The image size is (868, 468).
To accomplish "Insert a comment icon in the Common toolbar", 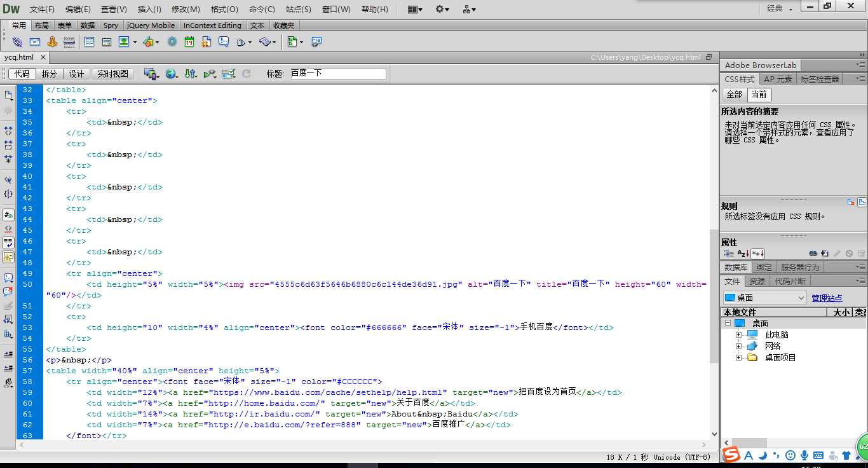I will (x=224, y=42).
